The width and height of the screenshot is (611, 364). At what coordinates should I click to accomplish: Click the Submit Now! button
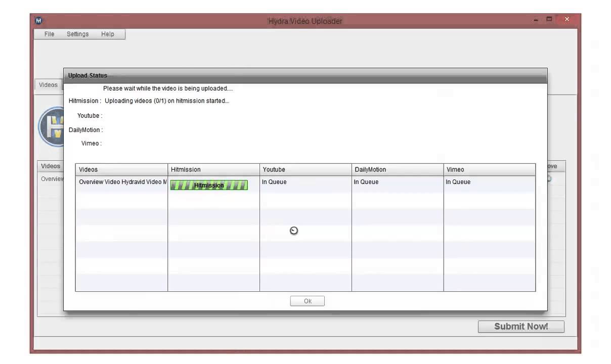pos(521,327)
